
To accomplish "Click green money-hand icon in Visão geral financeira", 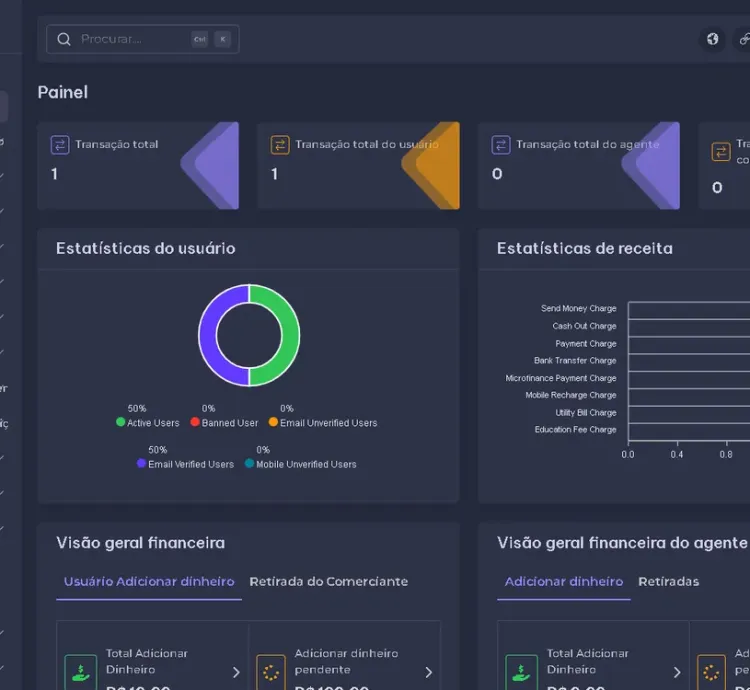I will (x=81, y=672).
